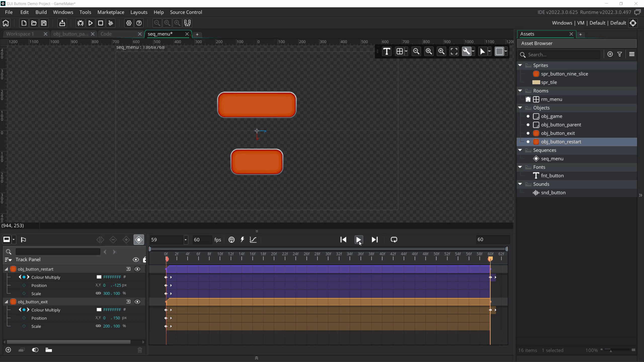The height and width of the screenshot is (362, 644).
Task: Select spr_button_nine_slice sprite asset
Action: tap(565, 74)
